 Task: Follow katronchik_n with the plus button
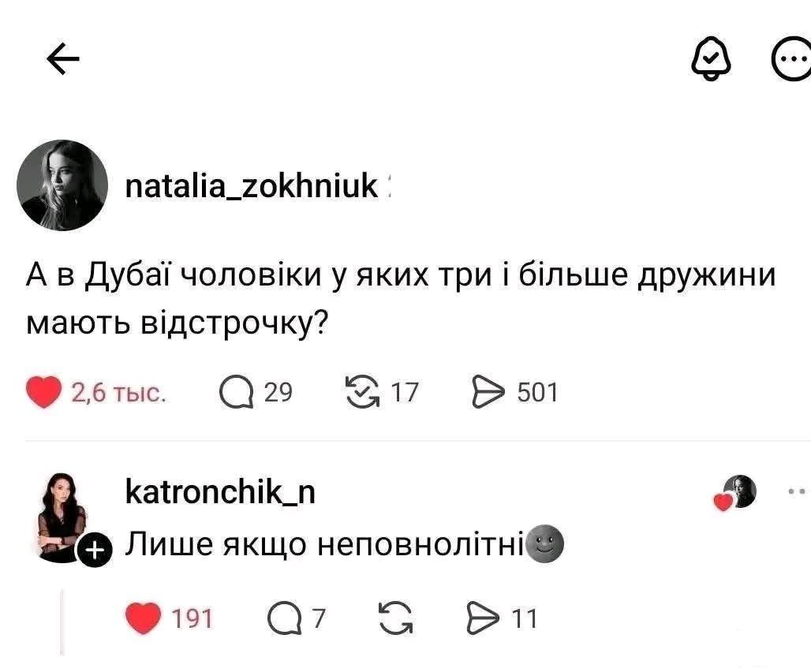(93, 551)
